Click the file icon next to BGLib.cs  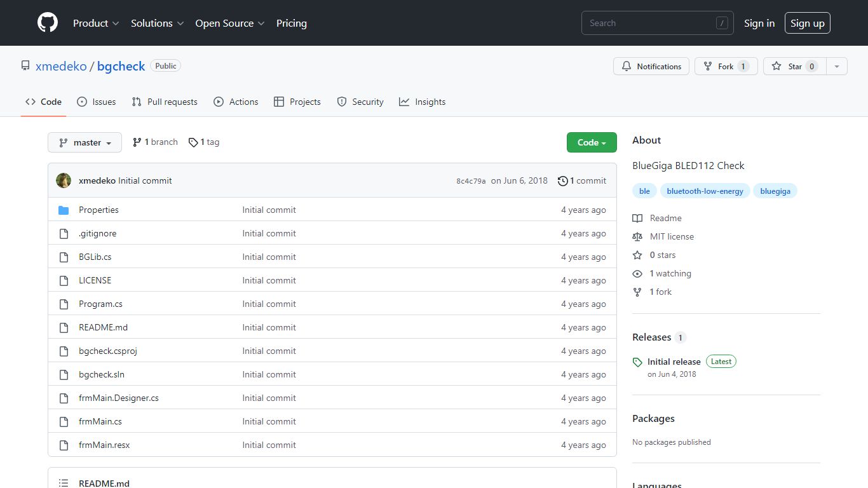click(x=64, y=257)
